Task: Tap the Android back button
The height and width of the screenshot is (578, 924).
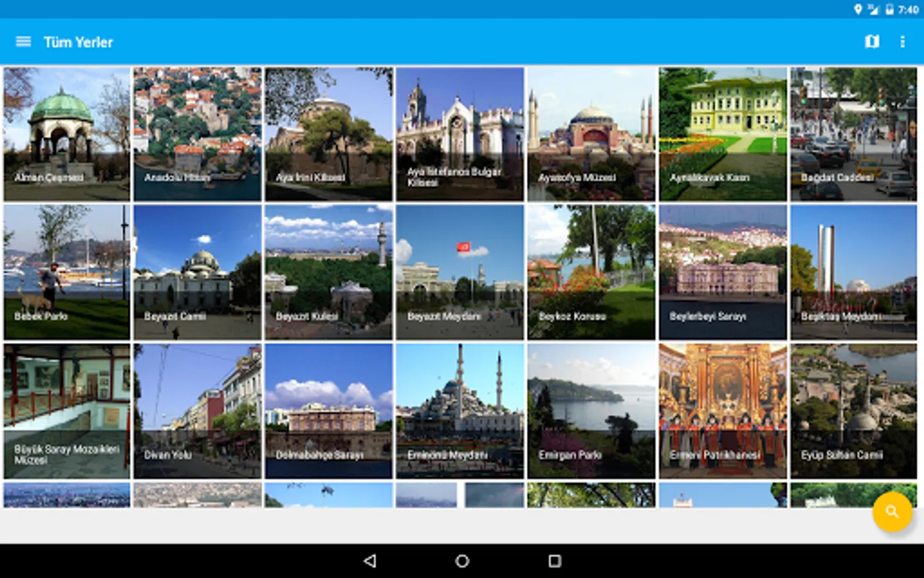Action: (x=370, y=561)
